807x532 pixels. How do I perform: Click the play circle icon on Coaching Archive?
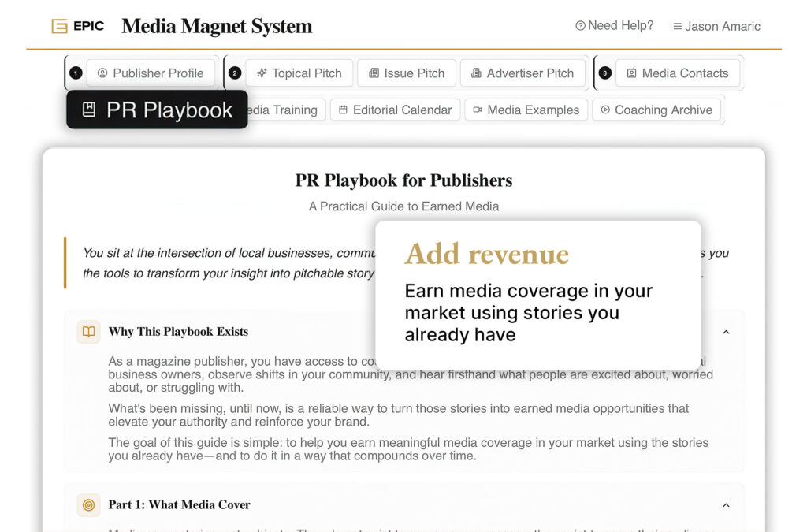point(605,110)
